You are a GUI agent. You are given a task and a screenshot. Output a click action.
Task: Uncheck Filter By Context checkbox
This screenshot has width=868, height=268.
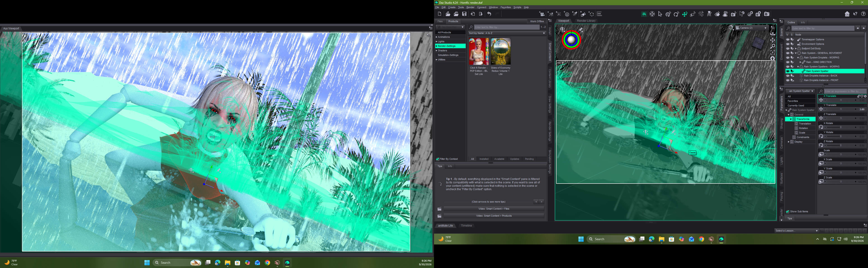point(437,159)
